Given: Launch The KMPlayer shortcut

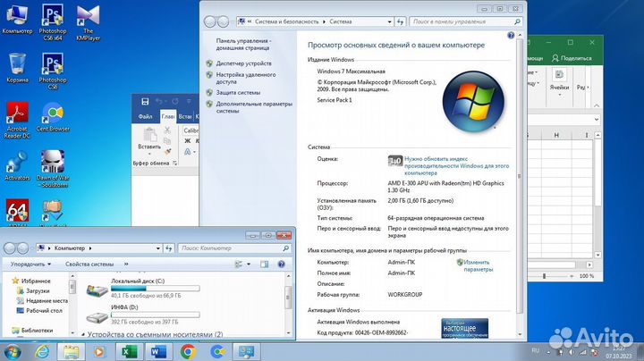Looking at the screenshot, I should pyautogui.click(x=89, y=22).
